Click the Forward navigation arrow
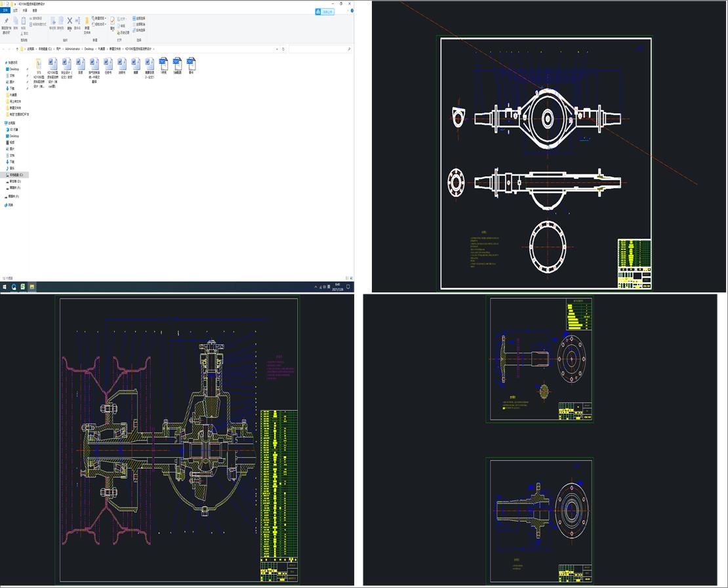The width and height of the screenshot is (728, 588). [x=9, y=49]
